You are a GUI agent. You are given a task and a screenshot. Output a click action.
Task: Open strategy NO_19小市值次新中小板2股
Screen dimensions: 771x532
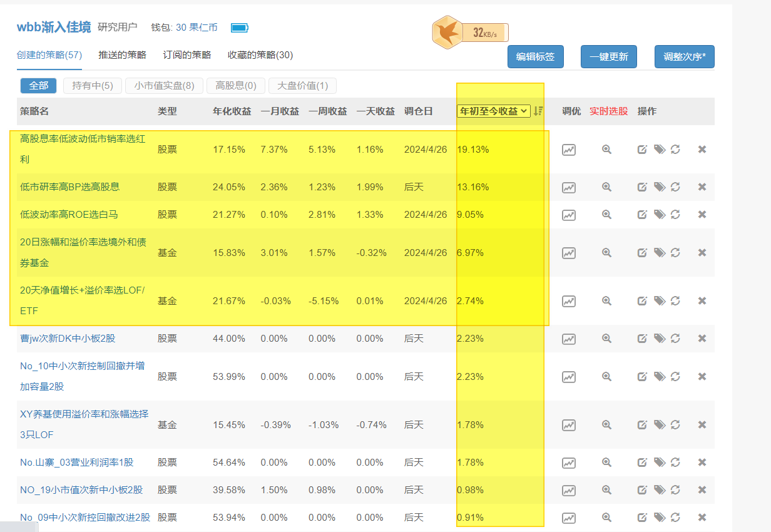click(81, 490)
